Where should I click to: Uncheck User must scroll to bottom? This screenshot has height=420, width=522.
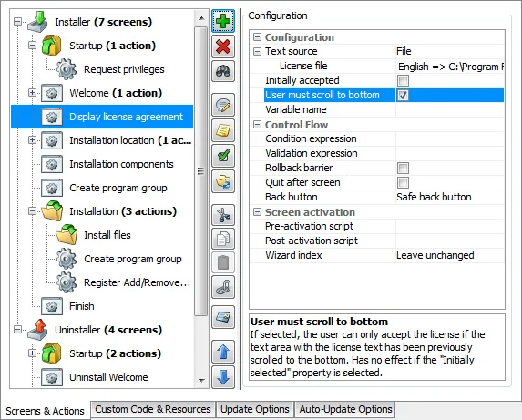pyautogui.click(x=403, y=95)
